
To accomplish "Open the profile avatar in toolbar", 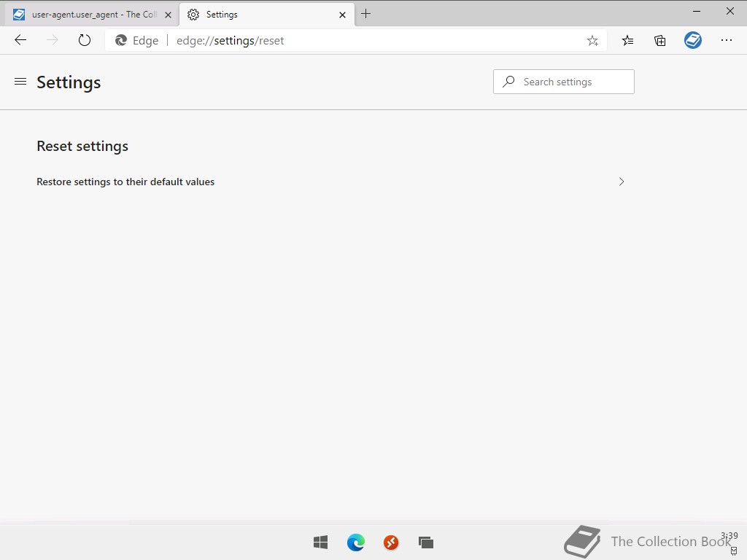I will point(693,40).
